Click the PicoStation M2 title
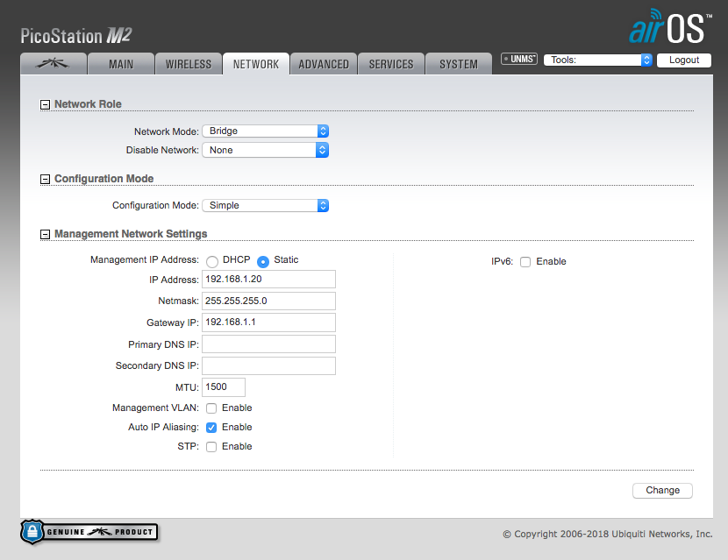This screenshot has width=728, height=560. tap(76, 36)
